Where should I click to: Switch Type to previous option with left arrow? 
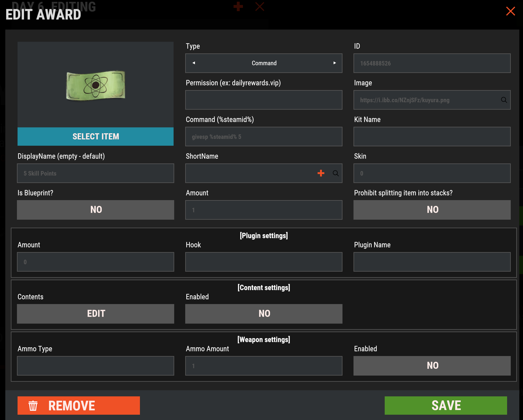(194, 63)
